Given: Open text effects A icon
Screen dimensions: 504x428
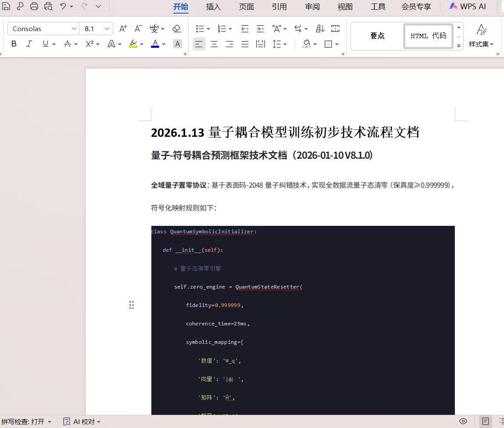Looking at the screenshot, I should pos(111,44).
